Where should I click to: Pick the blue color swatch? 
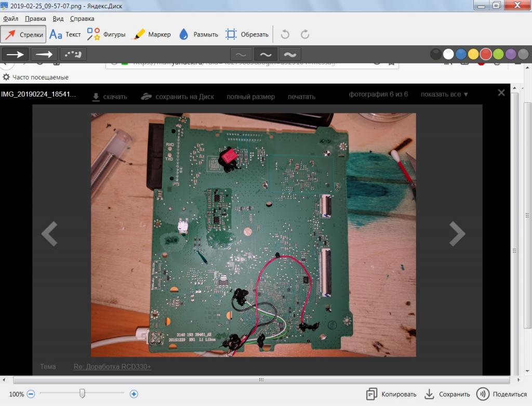[461, 54]
